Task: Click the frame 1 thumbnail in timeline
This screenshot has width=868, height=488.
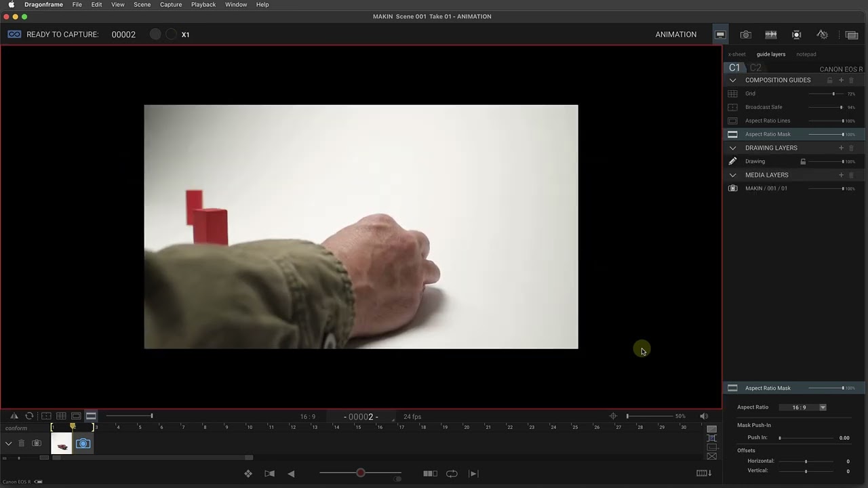Action: coord(61,444)
